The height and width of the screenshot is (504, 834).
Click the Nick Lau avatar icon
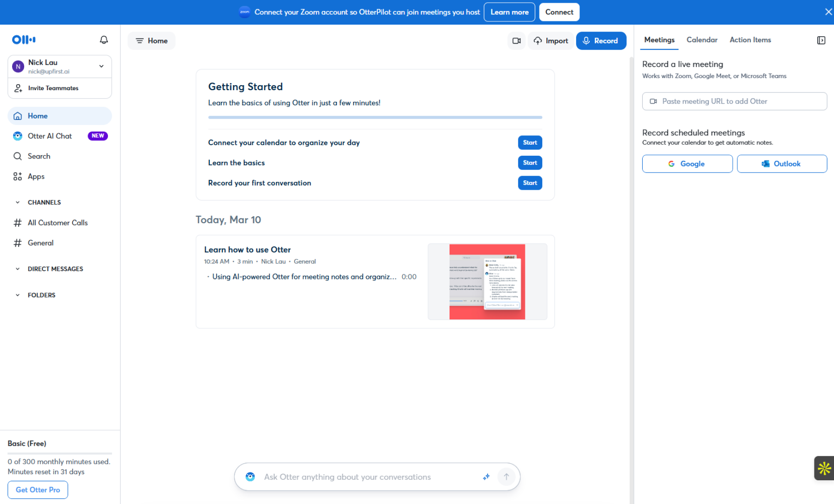coord(18,66)
